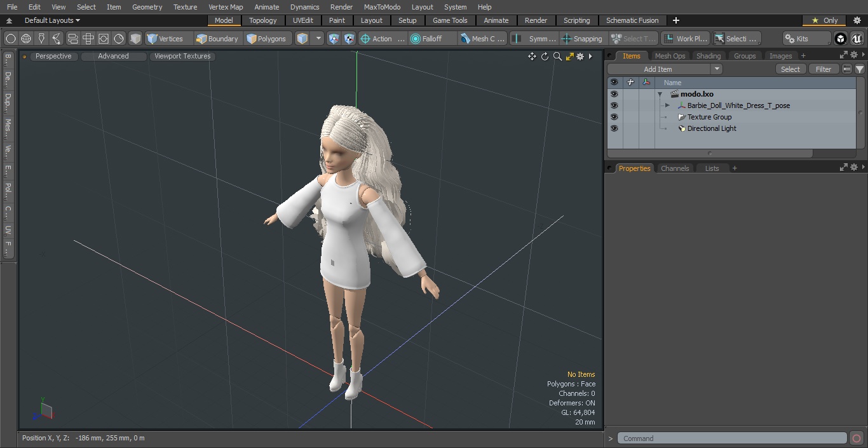Click the Filter button in Items panel
Viewport: 868px width, 448px height.
tap(824, 69)
